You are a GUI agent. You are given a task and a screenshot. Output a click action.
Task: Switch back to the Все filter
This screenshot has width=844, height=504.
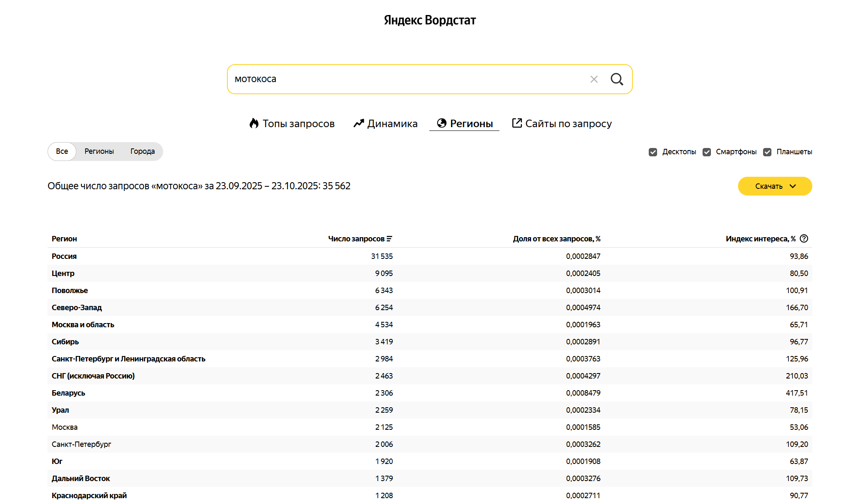(x=61, y=151)
